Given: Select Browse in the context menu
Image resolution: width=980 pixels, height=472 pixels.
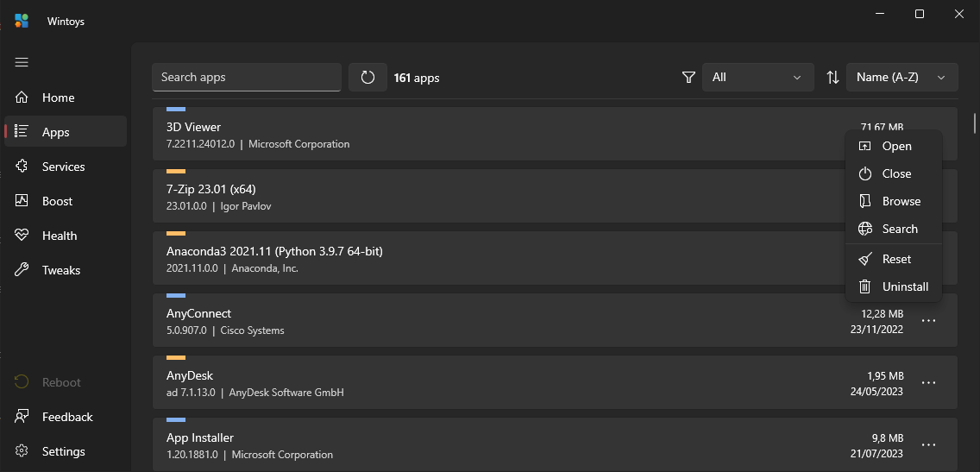Looking at the screenshot, I should coord(893,201).
